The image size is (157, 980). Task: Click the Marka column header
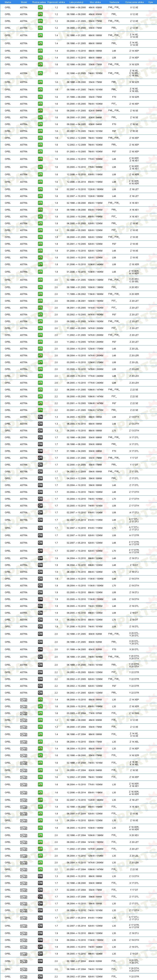8,2
